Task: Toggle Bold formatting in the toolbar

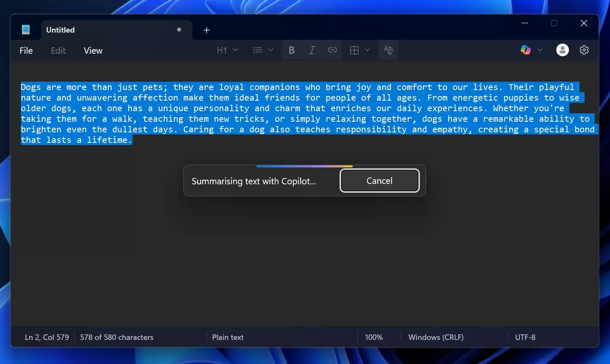Action: [x=291, y=50]
